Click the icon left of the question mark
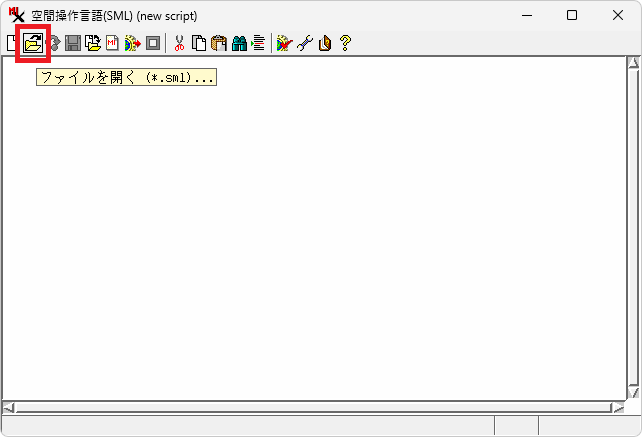Viewport: 642px width, 437px height. [325, 43]
